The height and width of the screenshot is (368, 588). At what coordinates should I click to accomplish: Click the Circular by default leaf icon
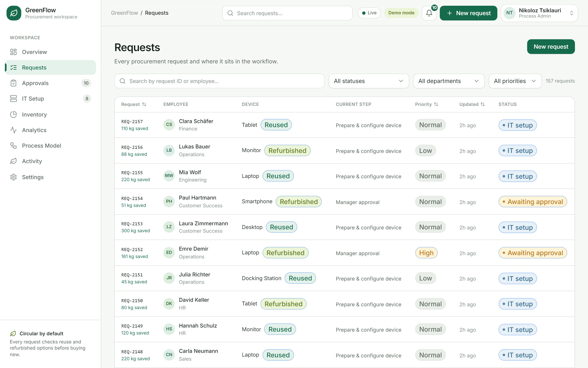(13, 333)
